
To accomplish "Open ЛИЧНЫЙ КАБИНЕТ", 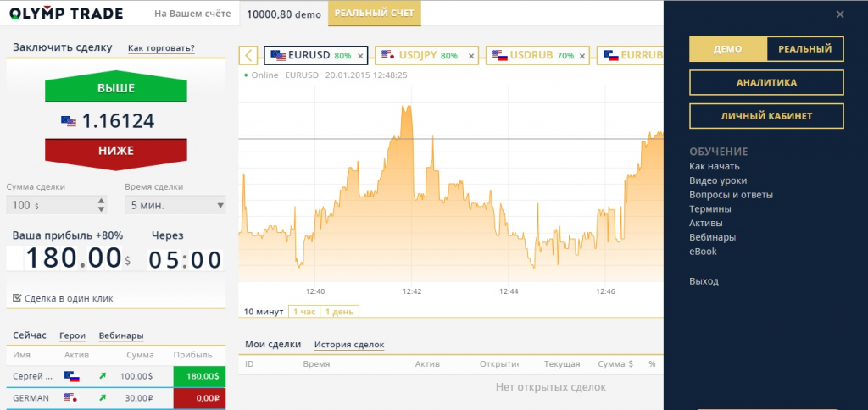I will click(x=766, y=116).
